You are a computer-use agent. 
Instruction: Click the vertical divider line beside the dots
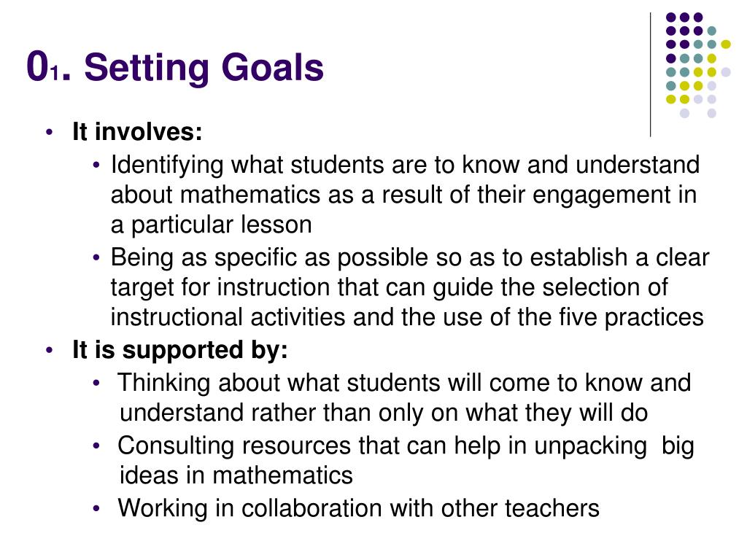(650, 75)
